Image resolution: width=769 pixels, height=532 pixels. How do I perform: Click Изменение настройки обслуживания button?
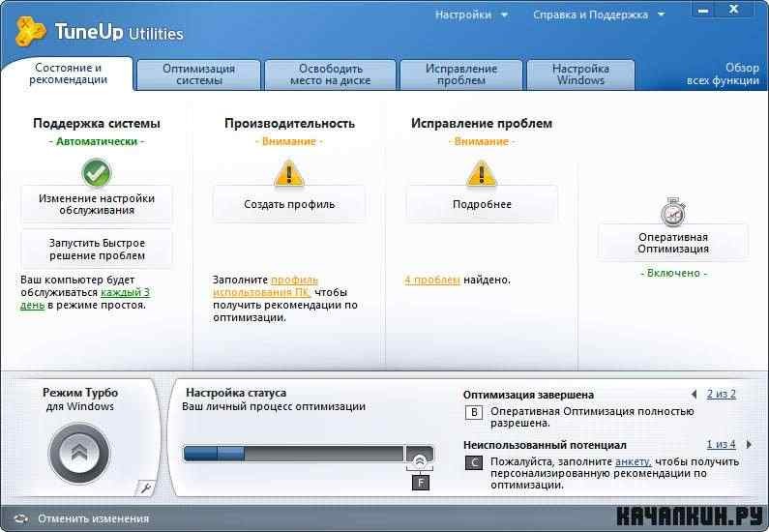tap(97, 204)
